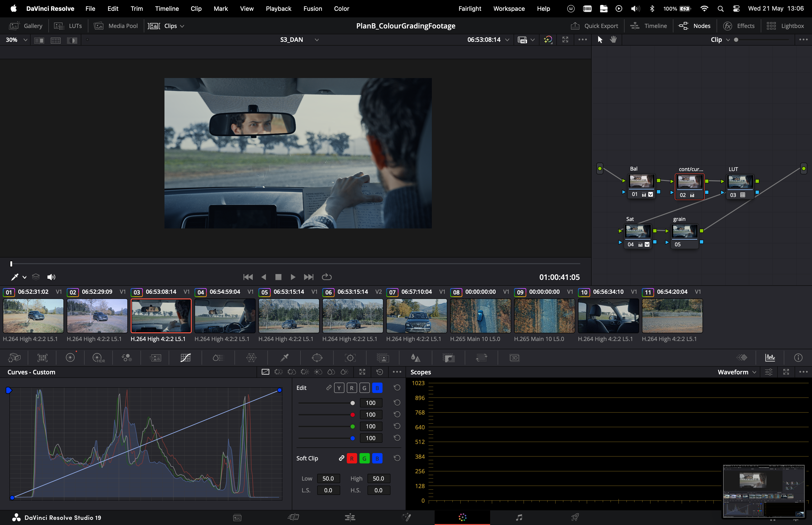Toggle the blue channel B edit button
This screenshot has height=525, width=812.
pyautogui.click(x=377, y=388)
